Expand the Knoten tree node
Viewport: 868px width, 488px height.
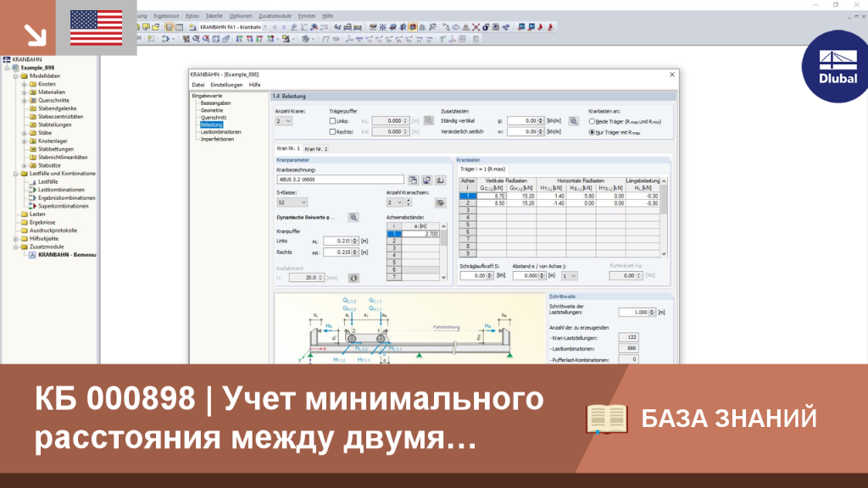click(25, 84)
